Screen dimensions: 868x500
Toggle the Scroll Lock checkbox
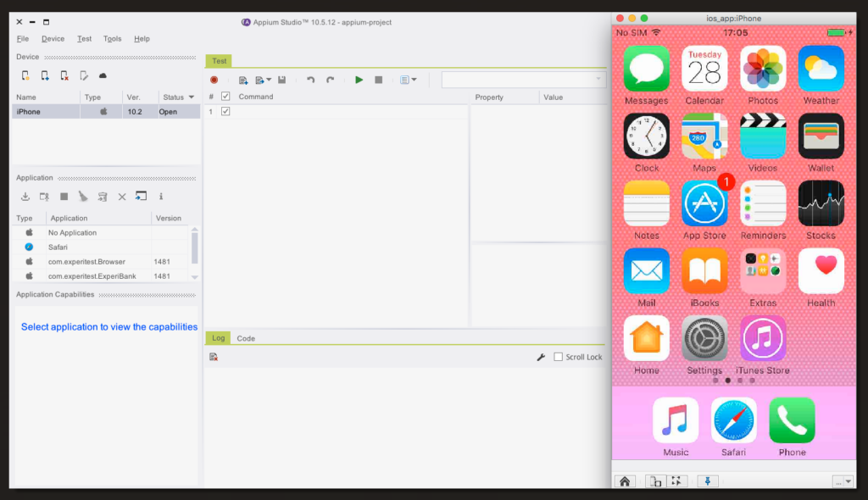(558, 357)
